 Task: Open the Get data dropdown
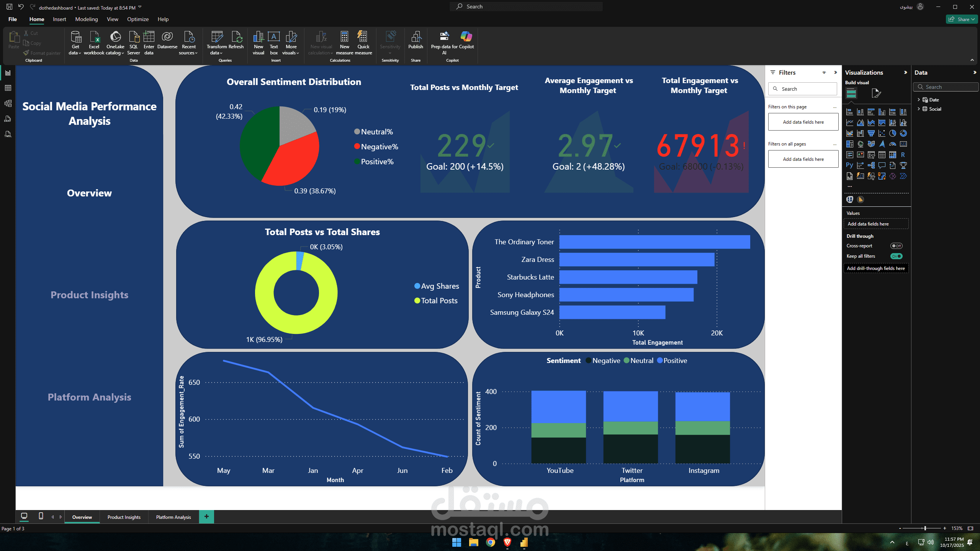pyautogui.click(x=75, y=43)
